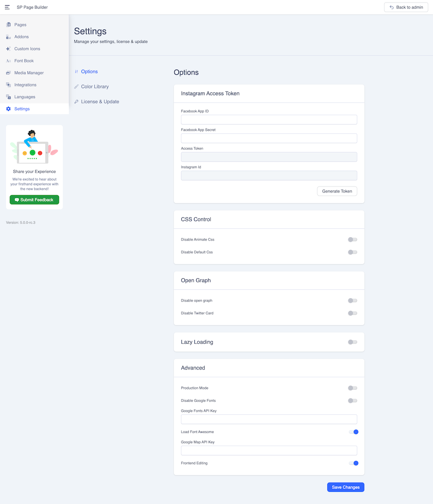Click the Settings gear icon
This screenshot has width=433, height=504.
[8, 109]
